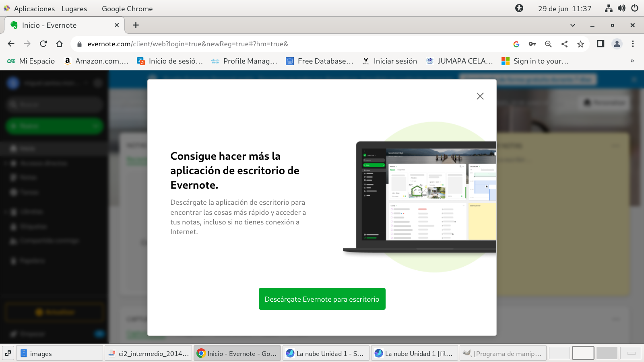Switch to the images taskbar window
644x362 pixels.
[x=60, y=353]
